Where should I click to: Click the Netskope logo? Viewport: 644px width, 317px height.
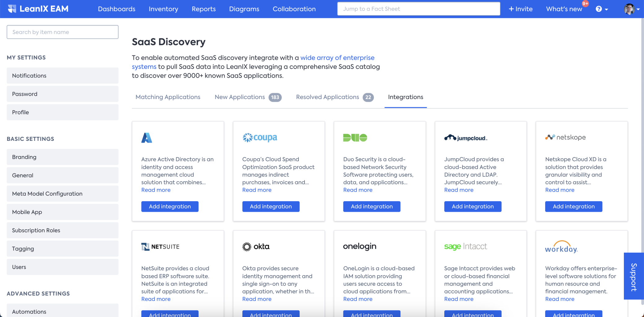[565, 137]
